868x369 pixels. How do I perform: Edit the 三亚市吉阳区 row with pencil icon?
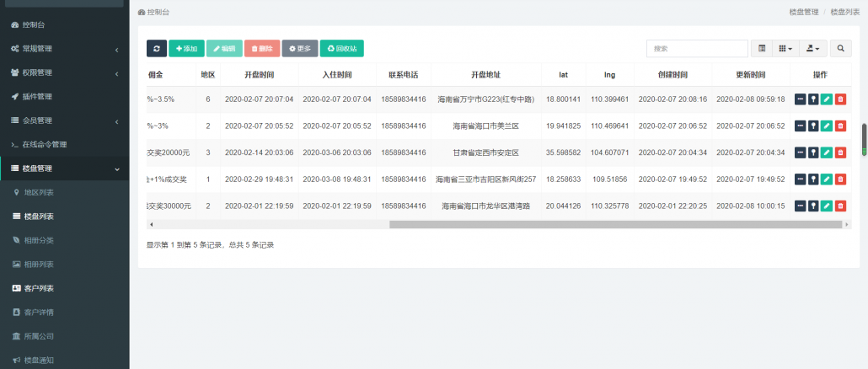pyautogui.click(x=827, y=179)
